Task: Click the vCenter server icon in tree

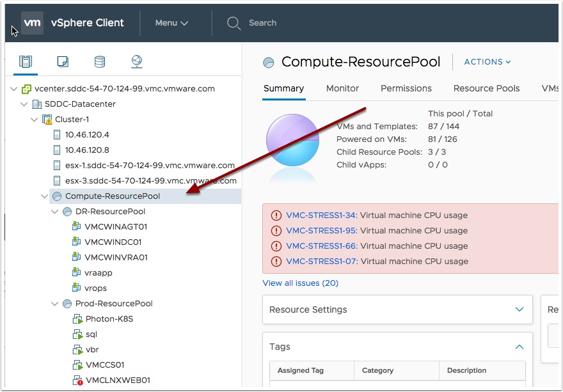Action: point(26,89)
